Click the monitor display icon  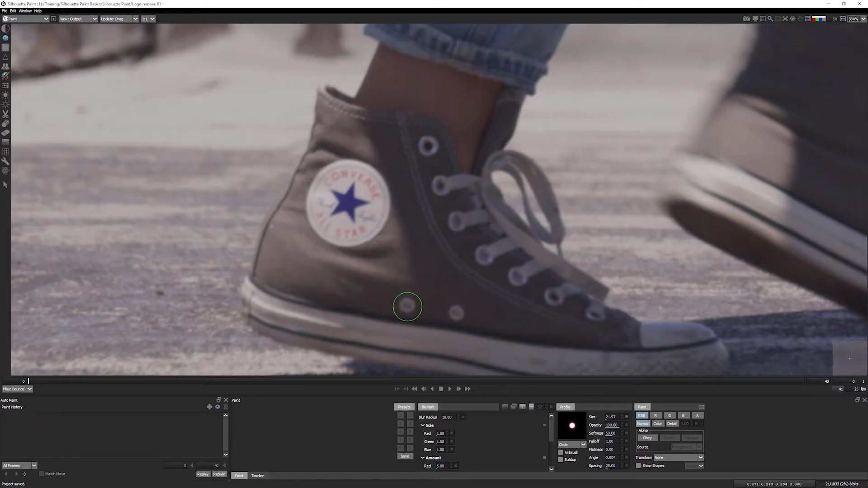(x=755, y=19)
